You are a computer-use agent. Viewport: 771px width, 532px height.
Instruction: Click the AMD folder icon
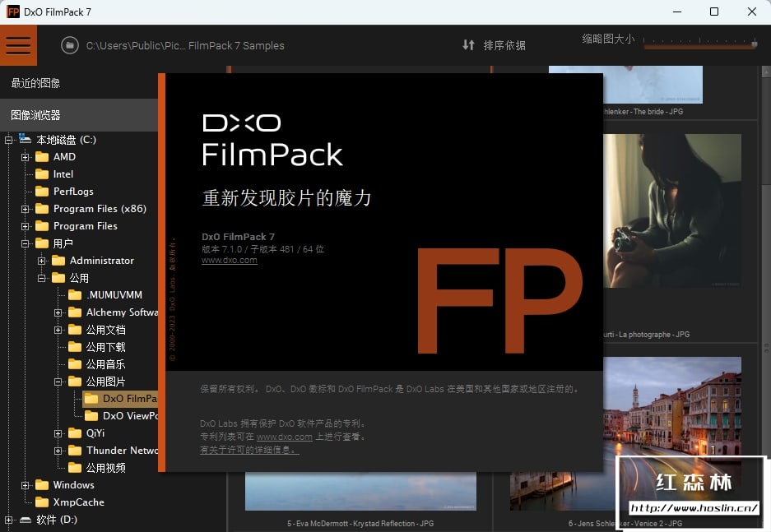pos(42,157)
